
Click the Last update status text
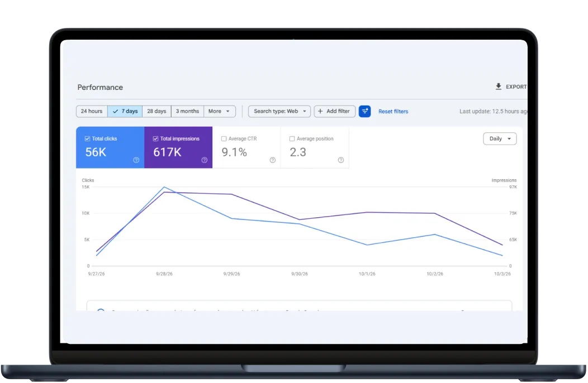coord(493,111)
